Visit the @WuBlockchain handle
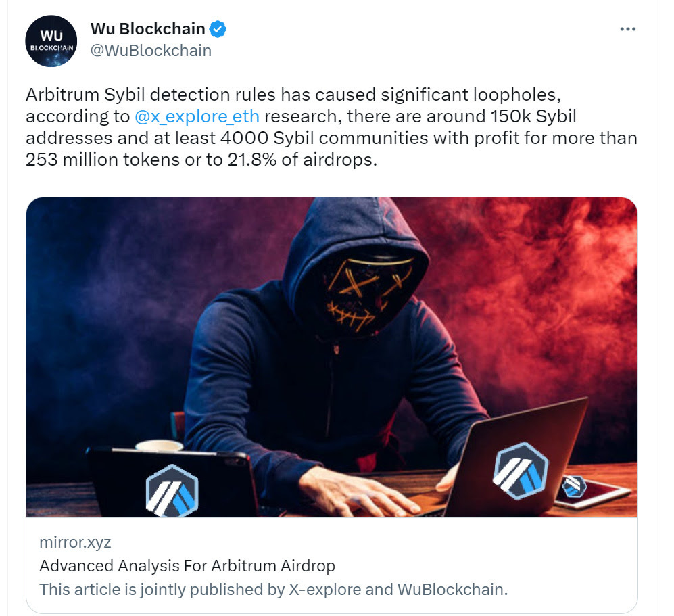 [151, 51]
